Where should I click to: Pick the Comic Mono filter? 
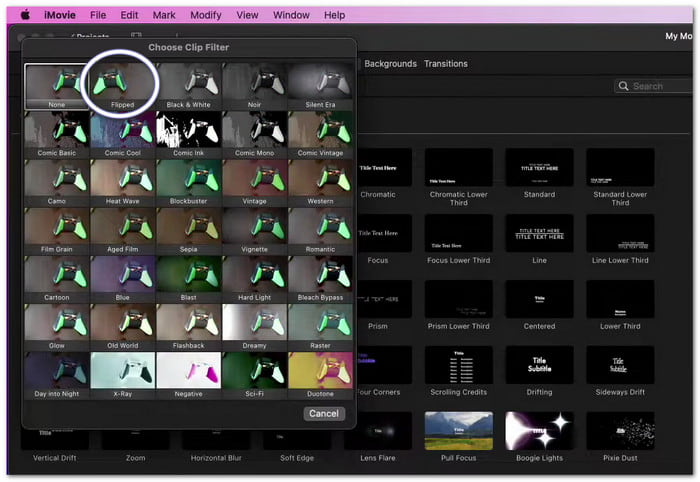(x=254, y=134)
